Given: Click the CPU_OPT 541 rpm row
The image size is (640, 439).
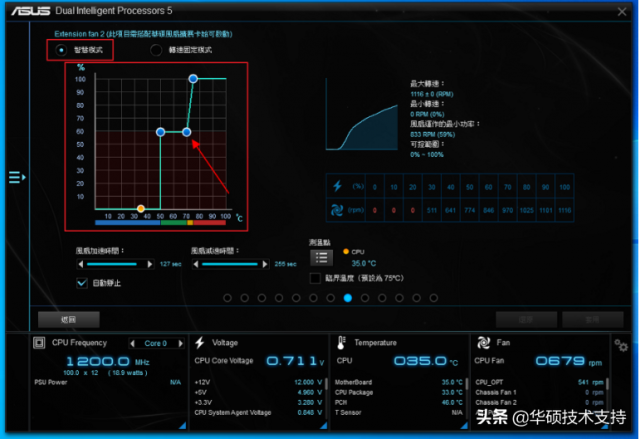Looking at the screenshot, I should coord(539,382).
